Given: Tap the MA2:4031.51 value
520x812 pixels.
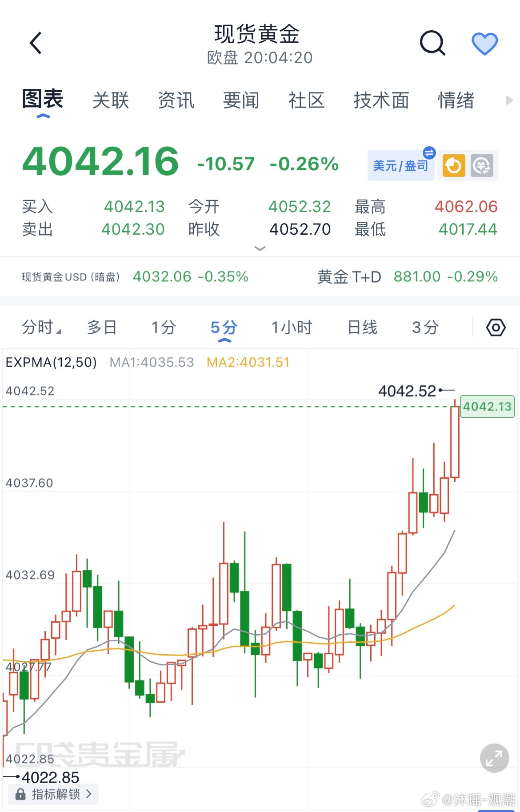Looking at the screenshot, I should coord(248,362).
